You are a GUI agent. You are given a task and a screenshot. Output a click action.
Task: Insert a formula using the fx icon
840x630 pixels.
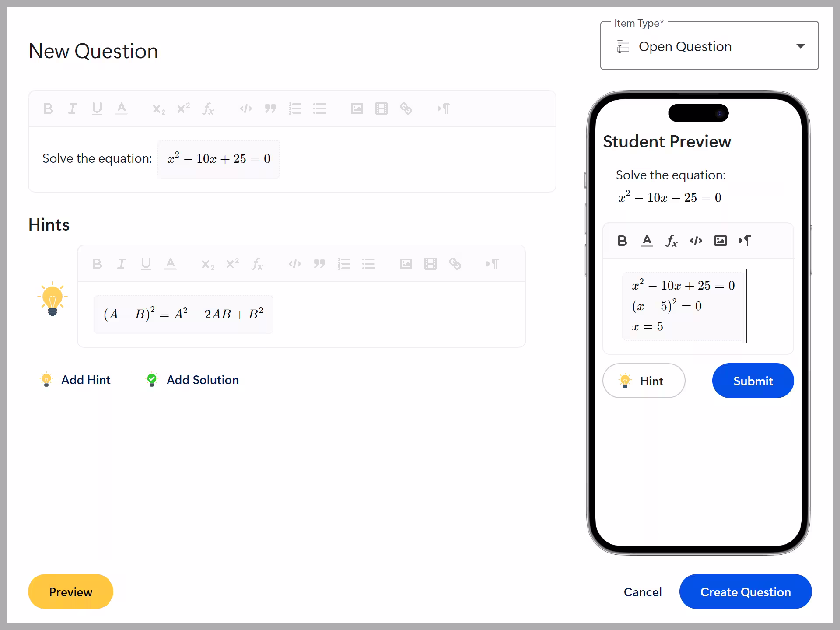point(209,108)
